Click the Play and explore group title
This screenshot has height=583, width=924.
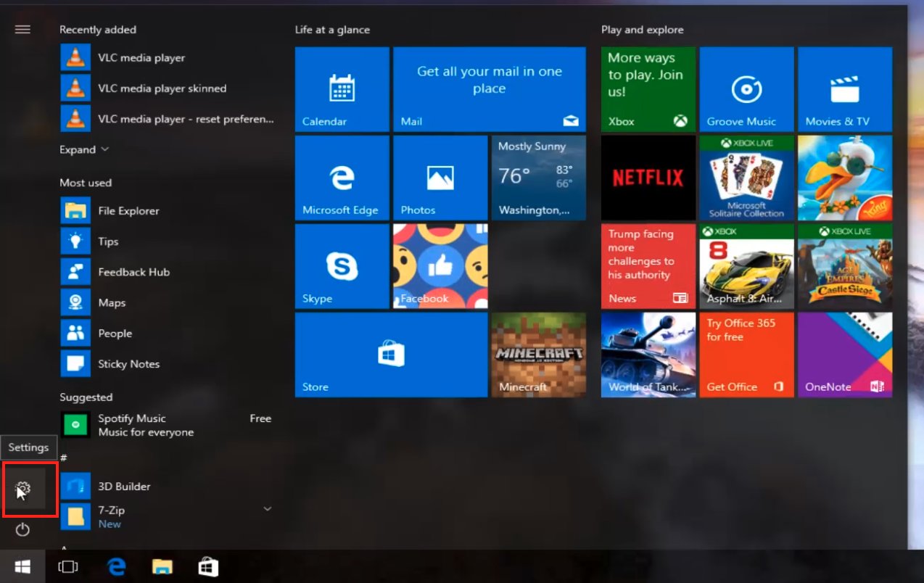643,30
